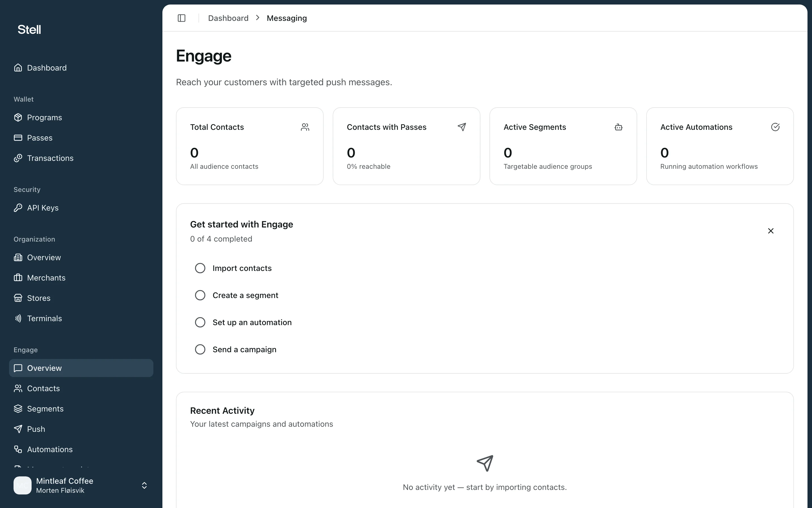Image resolution: width=812 pixels, height=508 pixels.
Task: Click the Messaging breadcrumb
Action: pyautogui.click(x=286, y=18)
